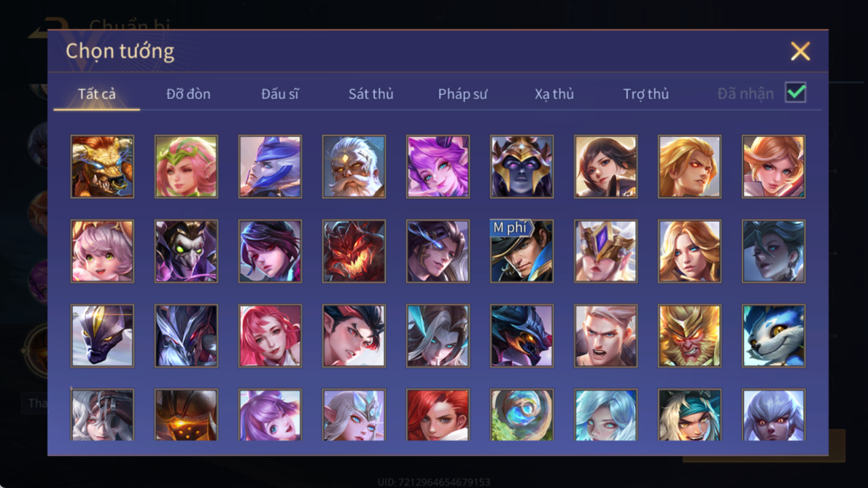Image resolution: width=868 pixels, height=488 pixels.
Task: Select the green-eyed plague mask hero
Action: [187, 251]
